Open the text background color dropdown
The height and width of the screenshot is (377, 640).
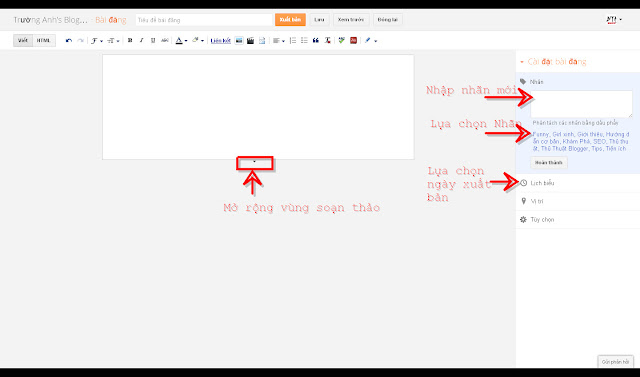click(198, 40)
